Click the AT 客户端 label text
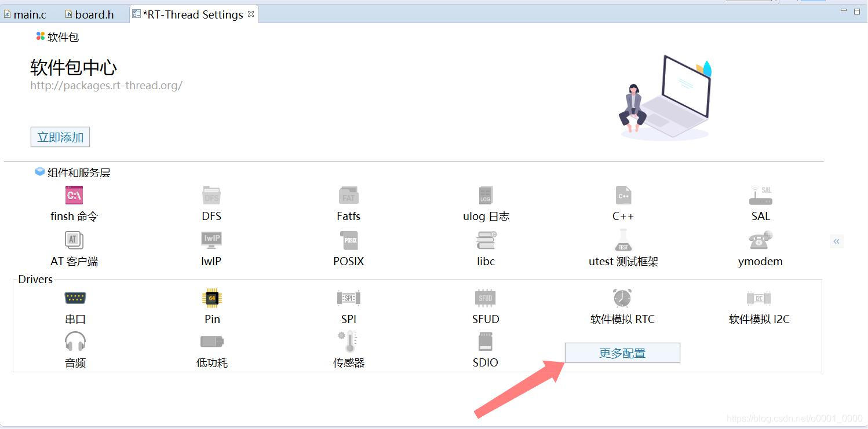This screenshot has width=868, height=429. click(x=74, y=262)
